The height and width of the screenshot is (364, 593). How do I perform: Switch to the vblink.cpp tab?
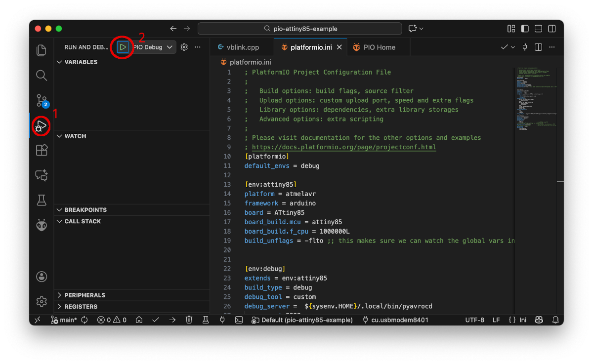242,47
